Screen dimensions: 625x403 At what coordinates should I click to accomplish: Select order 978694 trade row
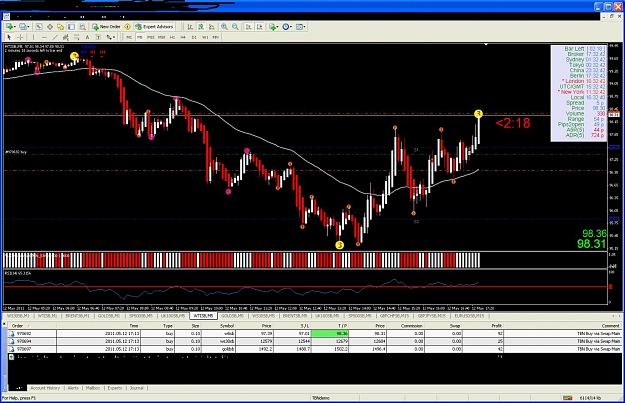314,341
